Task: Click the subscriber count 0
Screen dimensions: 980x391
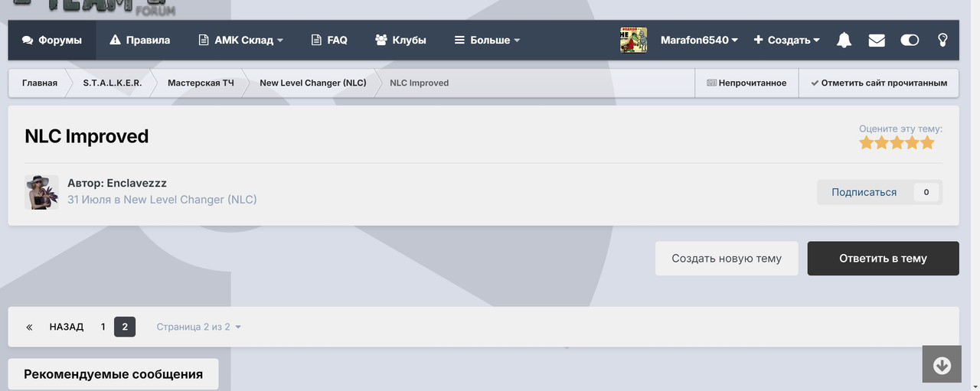Action: [x=926, y=192]
